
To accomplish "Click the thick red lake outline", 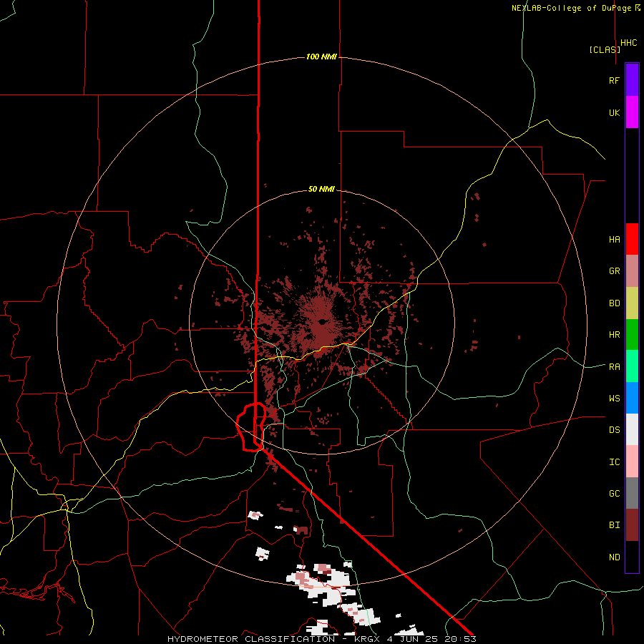I will click(x=250, y=427).
